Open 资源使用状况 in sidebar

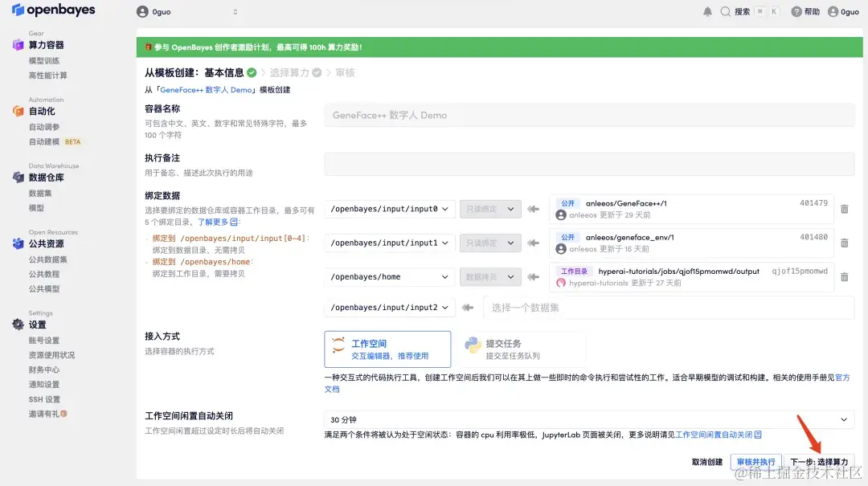point(52,355)
